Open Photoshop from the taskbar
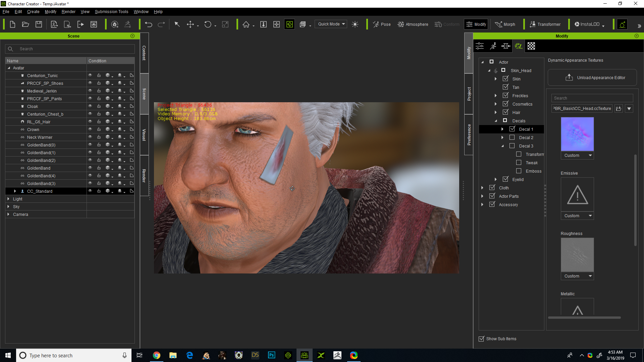 click(271, 355)
